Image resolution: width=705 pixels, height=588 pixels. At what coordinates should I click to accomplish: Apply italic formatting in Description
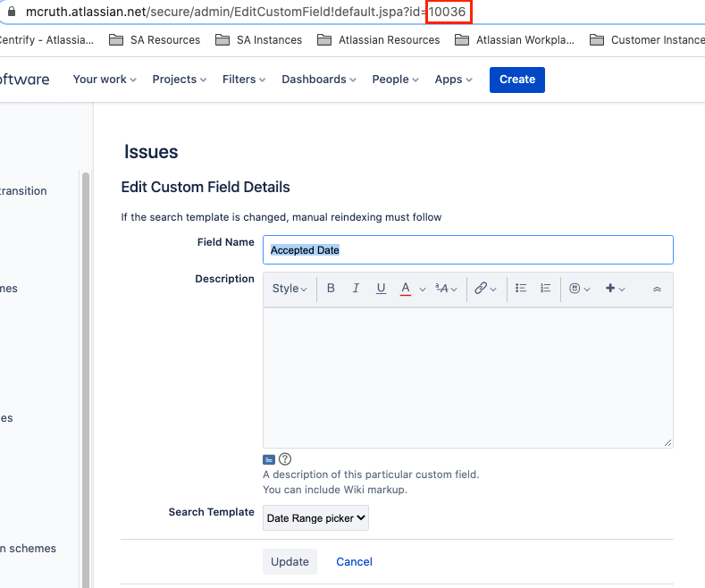pyautogui.click(x=356, y=288)
